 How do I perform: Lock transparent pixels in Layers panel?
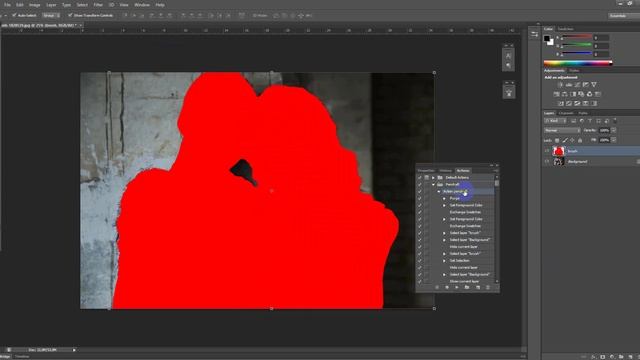tap(557, 140)
